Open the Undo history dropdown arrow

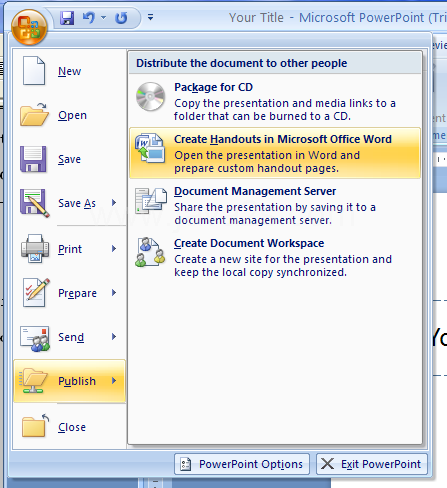[x=104, y=17]
